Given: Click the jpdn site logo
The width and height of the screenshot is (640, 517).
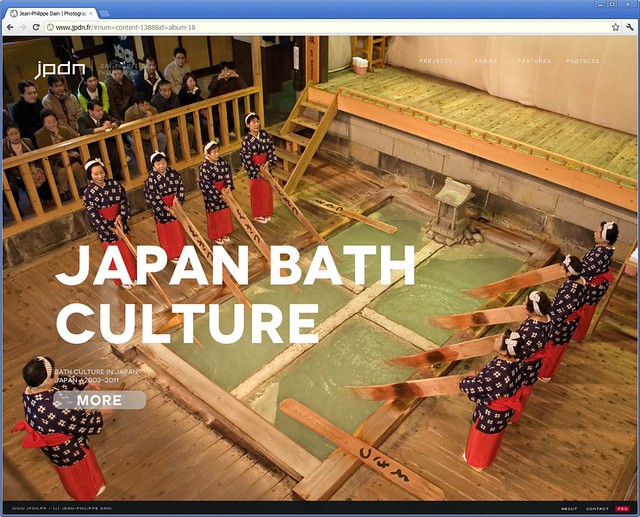Looking at the screenshot, I should pyautogui.click(x=60, y=69).
